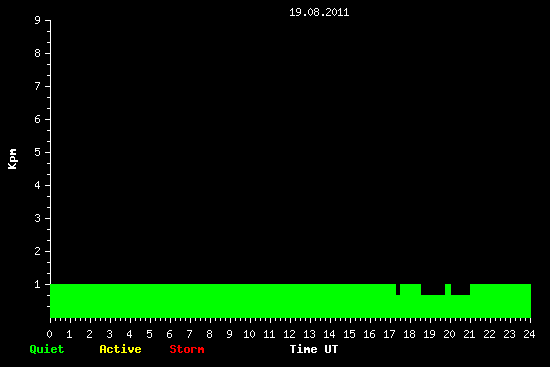Click hour 0 on time axis
Viewport: 550px width, 367px height.
(x=49, y=334)
